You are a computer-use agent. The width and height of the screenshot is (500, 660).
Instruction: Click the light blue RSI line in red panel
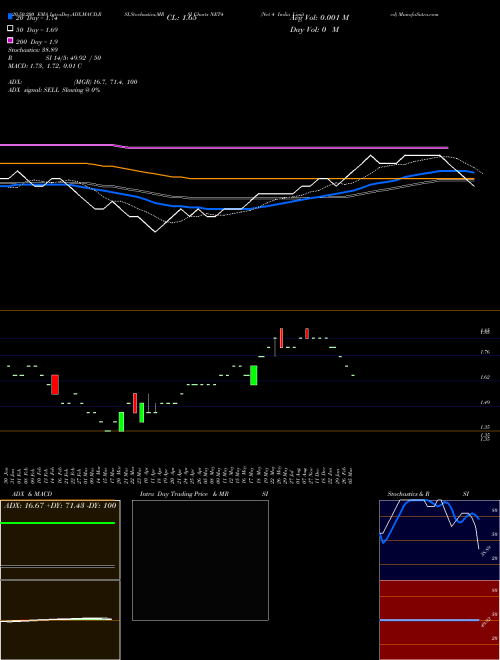pos(429,620)
